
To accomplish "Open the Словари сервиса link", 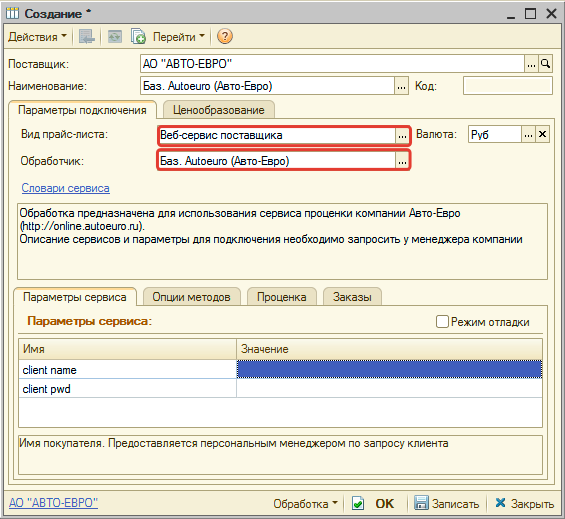I will coord(66,188).
